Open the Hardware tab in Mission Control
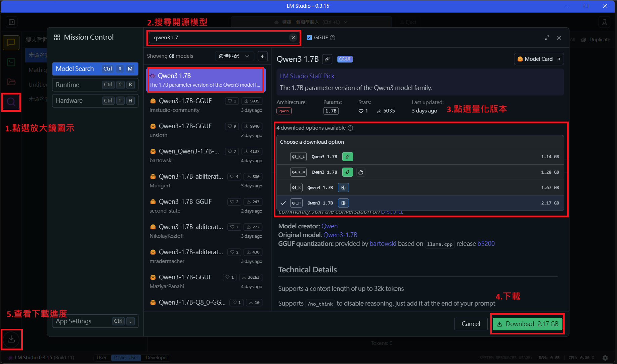 [x=95, y=100]
